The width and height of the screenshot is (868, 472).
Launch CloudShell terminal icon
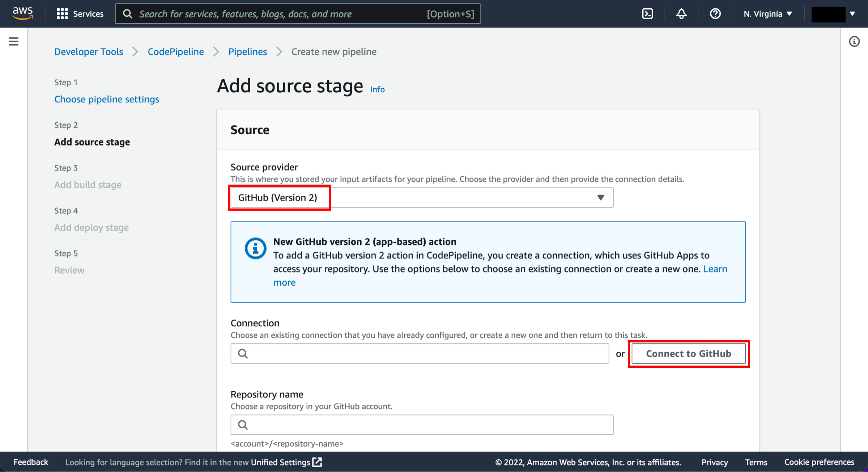[x=647, y=14]
